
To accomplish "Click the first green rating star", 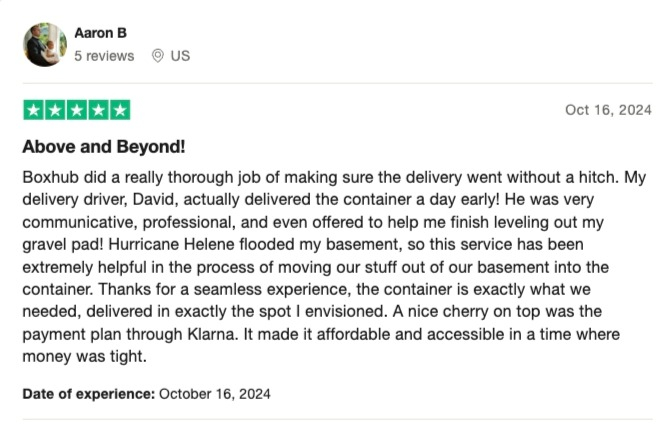I will coord(33,110).
